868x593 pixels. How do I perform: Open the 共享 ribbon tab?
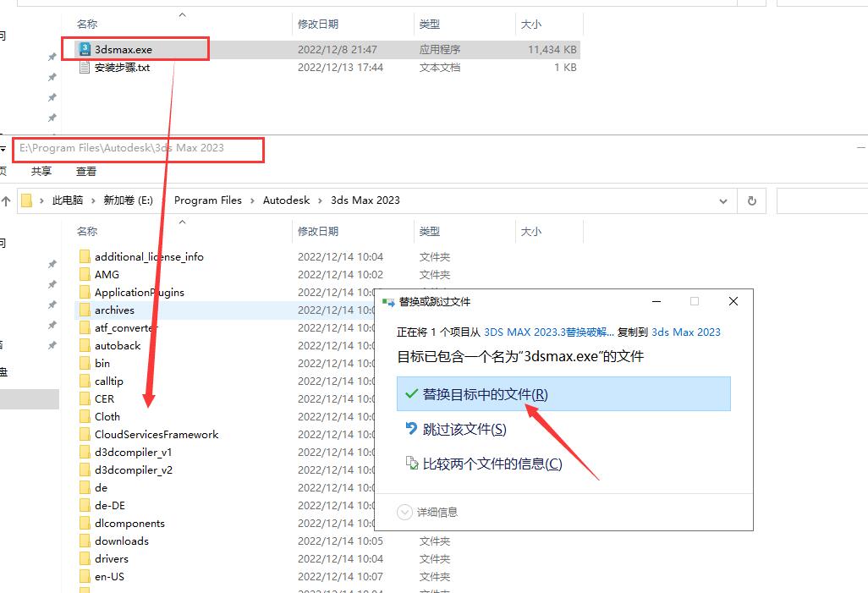[x=41, y=171]
